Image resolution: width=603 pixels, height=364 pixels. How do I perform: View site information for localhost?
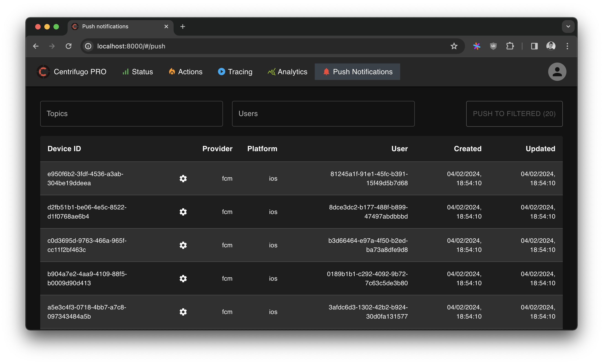pyautogui.click(x=88, y=46)
